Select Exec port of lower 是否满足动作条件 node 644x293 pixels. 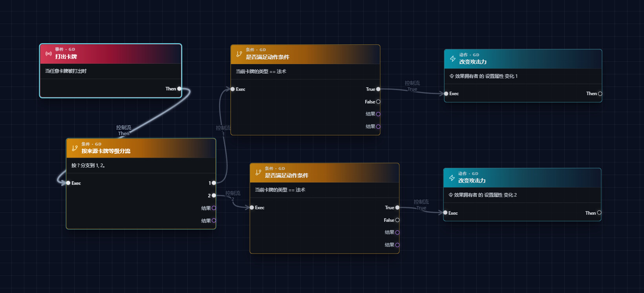point(252,208)
